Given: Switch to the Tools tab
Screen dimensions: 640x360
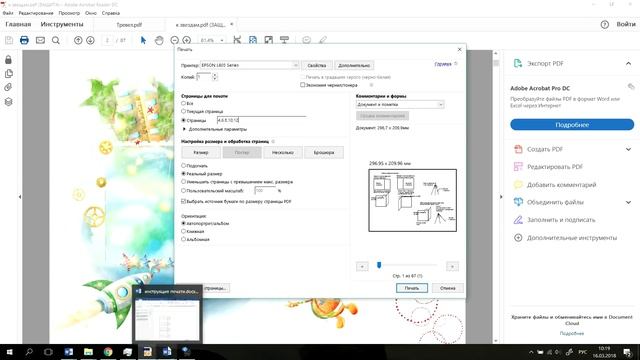Looking at the screenshot, I should coord(62,24).
